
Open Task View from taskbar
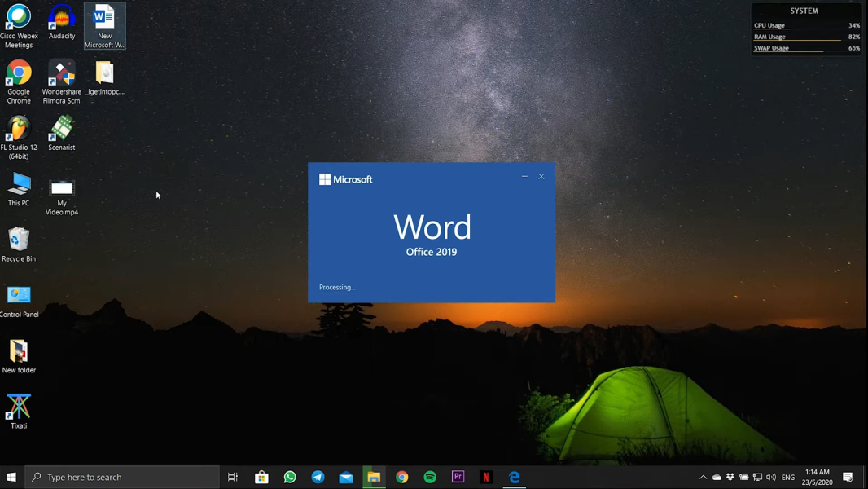[233, 477]
